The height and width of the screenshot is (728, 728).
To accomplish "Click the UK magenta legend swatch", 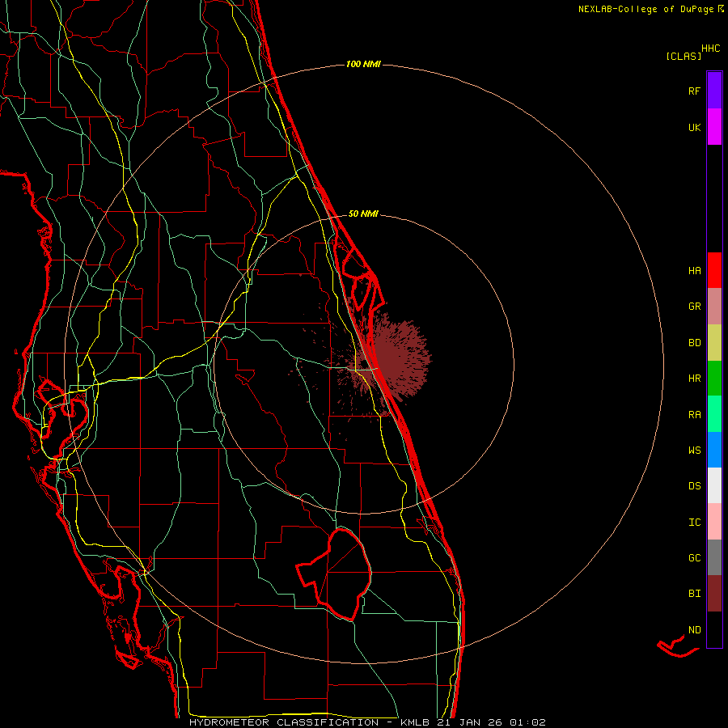I will [714, 127].
